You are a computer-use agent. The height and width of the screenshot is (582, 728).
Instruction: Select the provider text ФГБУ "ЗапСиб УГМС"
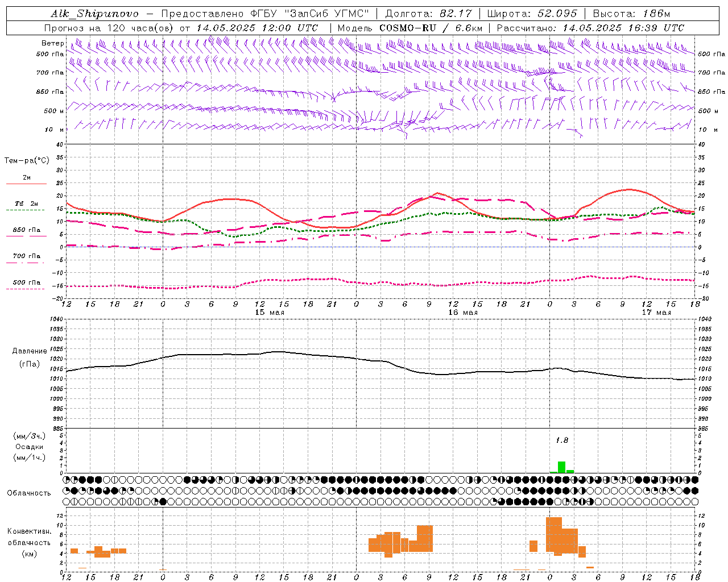[310, 14]
